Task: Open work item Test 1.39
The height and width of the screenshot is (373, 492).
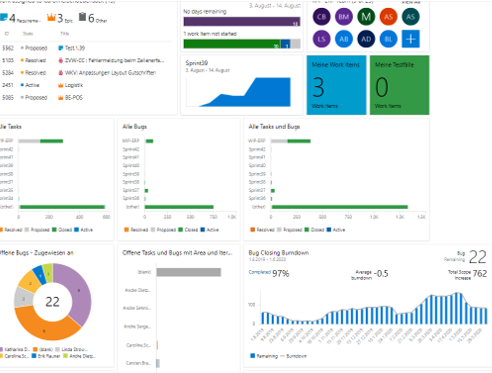Action: point(75,48)
